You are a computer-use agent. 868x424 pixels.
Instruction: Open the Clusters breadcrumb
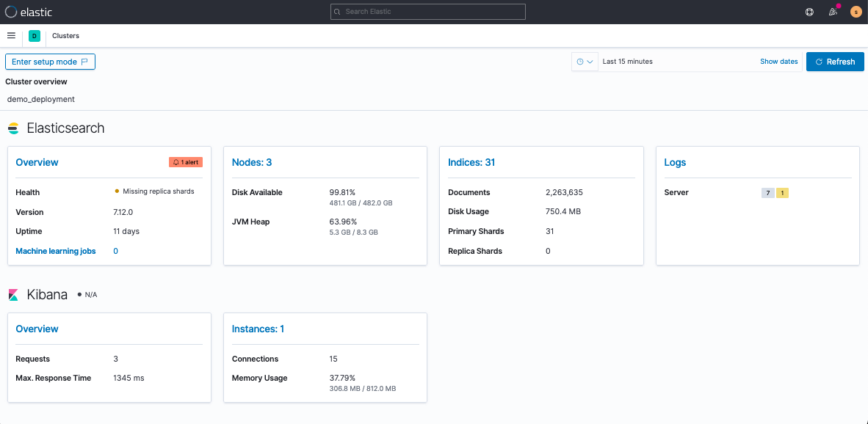[66, 36]
